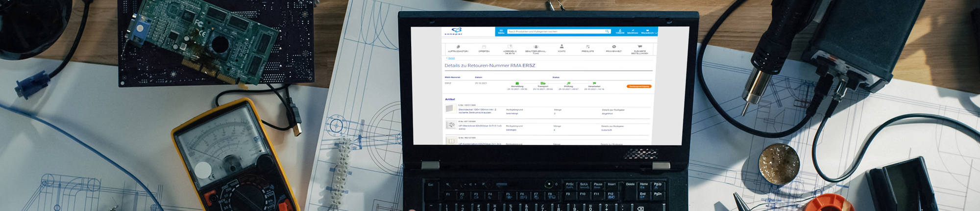Screen dimensions: 980x211
Task: Click the Anmeldung status step icon
Action: click(x=517, y=83)
